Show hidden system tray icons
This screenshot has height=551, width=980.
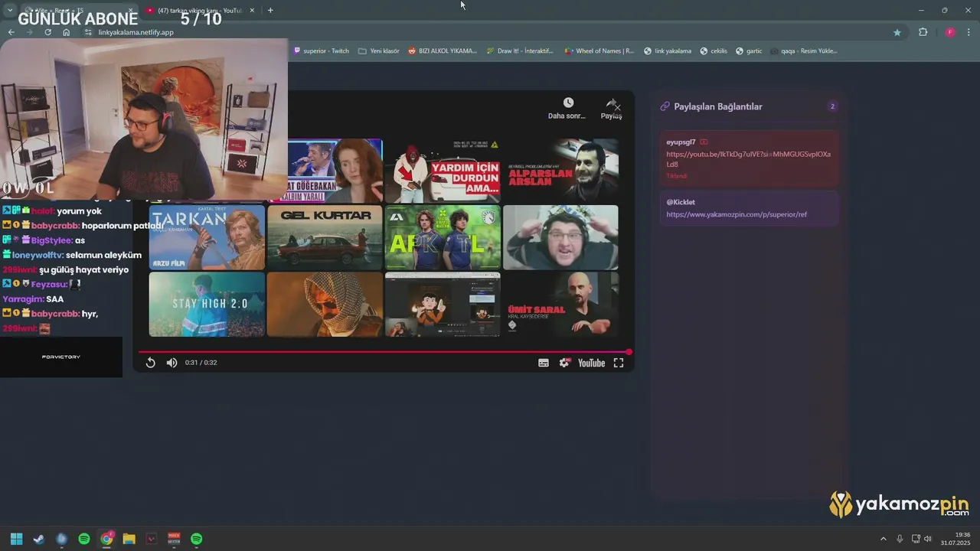click(883, 539)
